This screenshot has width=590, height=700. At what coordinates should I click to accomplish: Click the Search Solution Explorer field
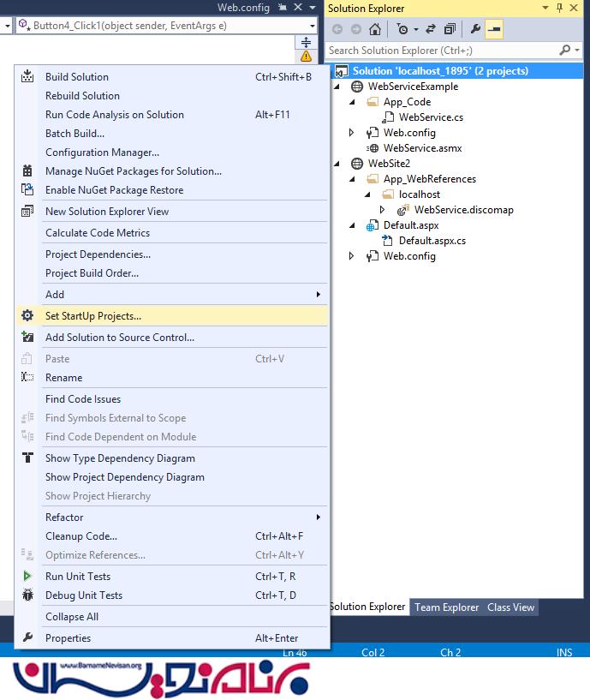pos(441,51)
